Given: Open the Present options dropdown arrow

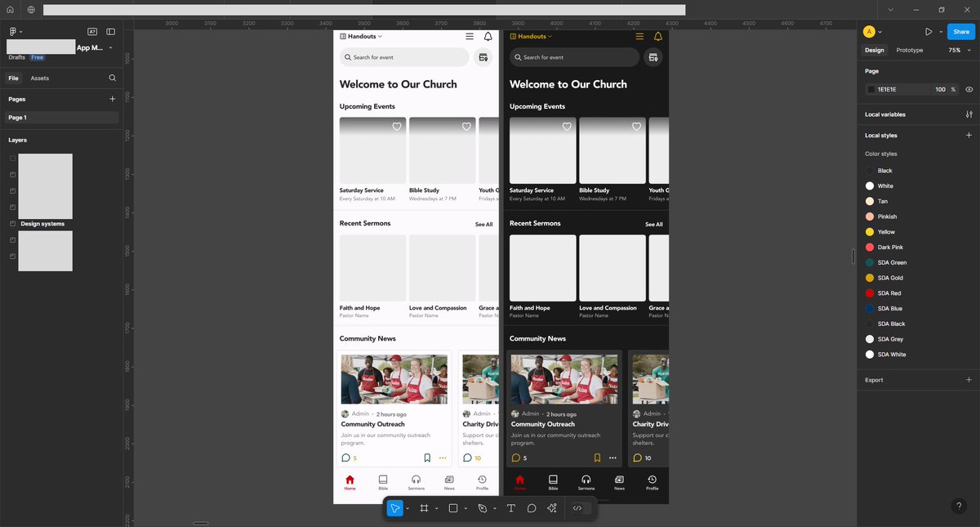Looking at the screenshot, I should click(x=940, y=32).
